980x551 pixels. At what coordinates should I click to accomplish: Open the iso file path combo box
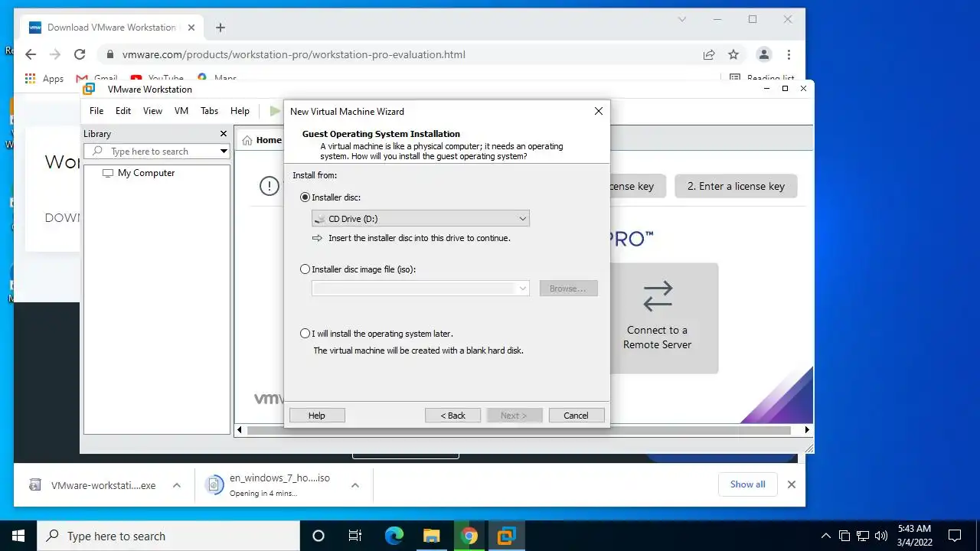[420, 289]
